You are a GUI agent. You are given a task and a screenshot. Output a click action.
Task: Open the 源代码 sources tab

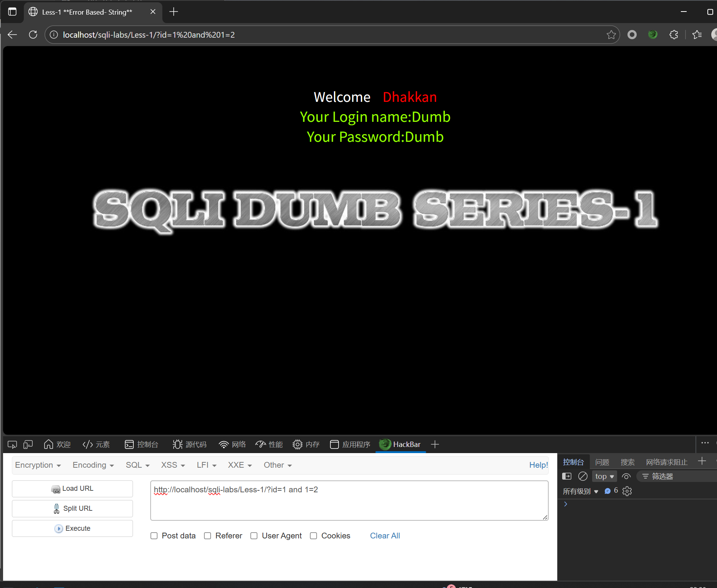tap(189, 445)
